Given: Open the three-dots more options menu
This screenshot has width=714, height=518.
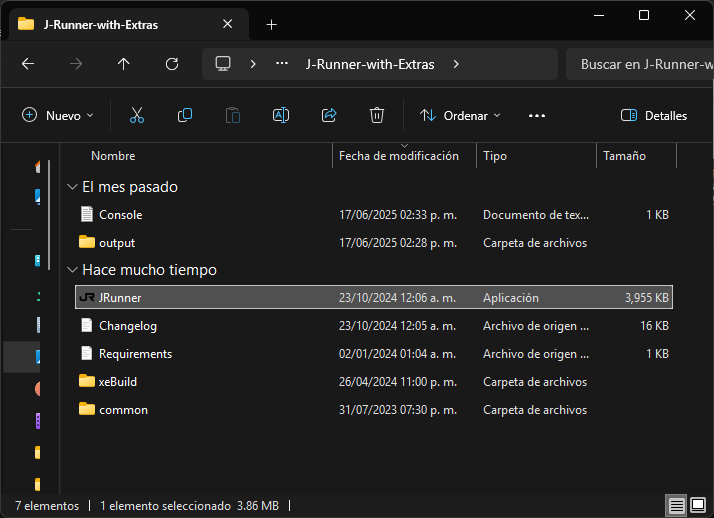Looking at the screenshot, I should click(537, 116).
